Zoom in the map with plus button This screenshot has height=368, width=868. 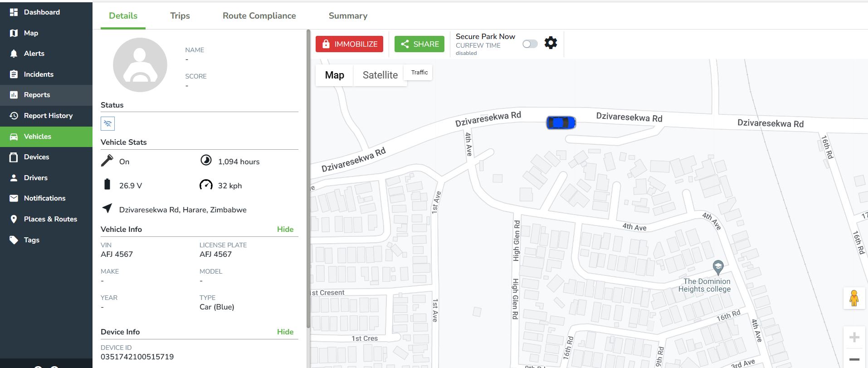(854, 337)
